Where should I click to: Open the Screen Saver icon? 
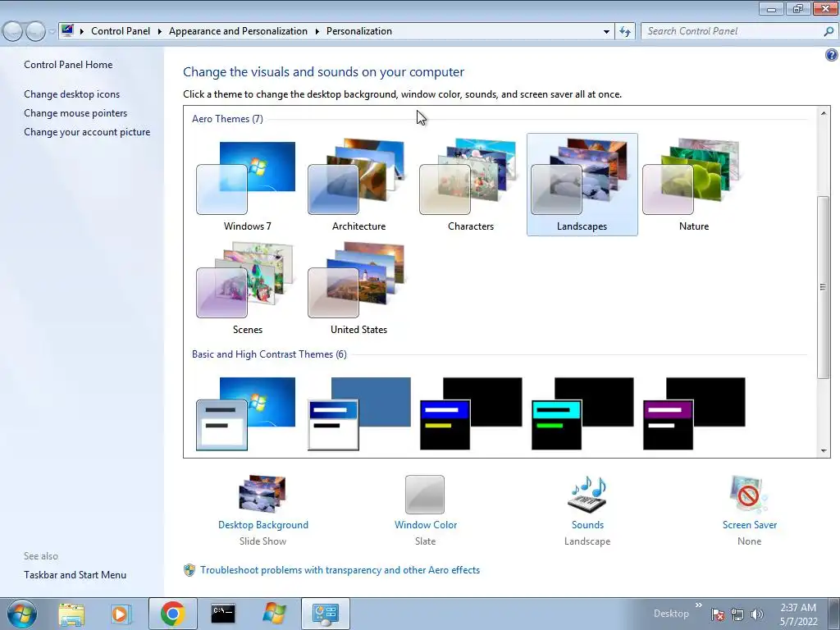[x=748, y=494]
